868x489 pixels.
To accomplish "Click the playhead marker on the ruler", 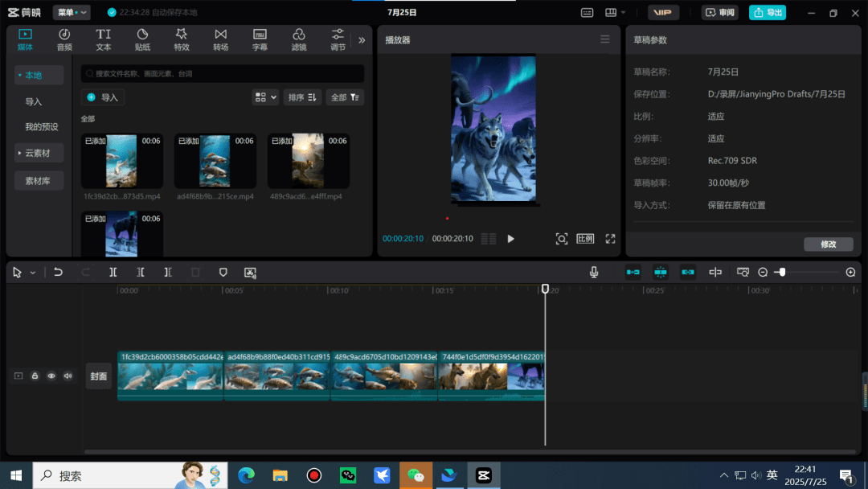I will pos(545,289).
